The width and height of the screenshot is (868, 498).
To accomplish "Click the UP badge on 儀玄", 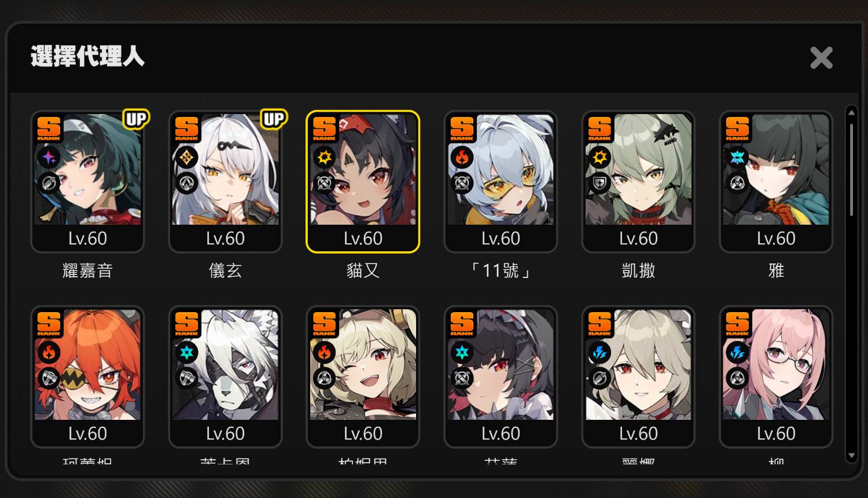I will coord(274,119).
